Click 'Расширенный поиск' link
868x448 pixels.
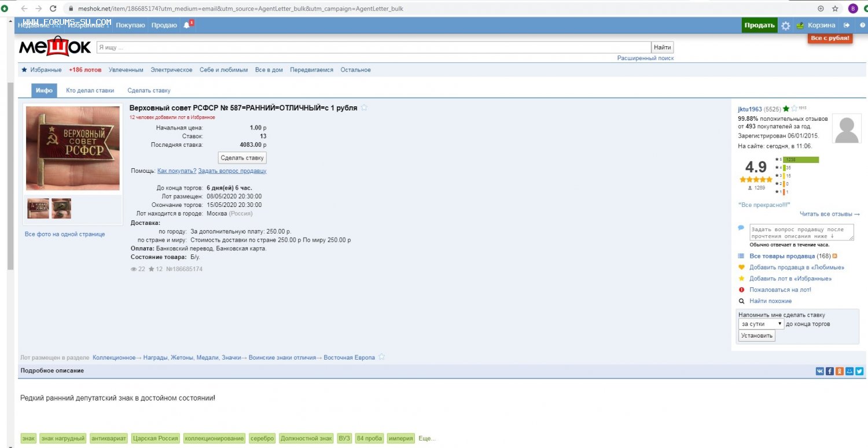[x=645, y=58]
